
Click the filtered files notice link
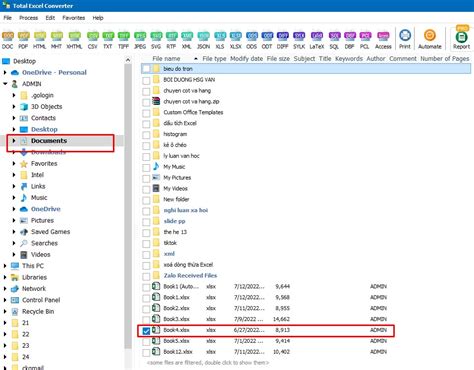pyautogui.click(x=208, y=363)
